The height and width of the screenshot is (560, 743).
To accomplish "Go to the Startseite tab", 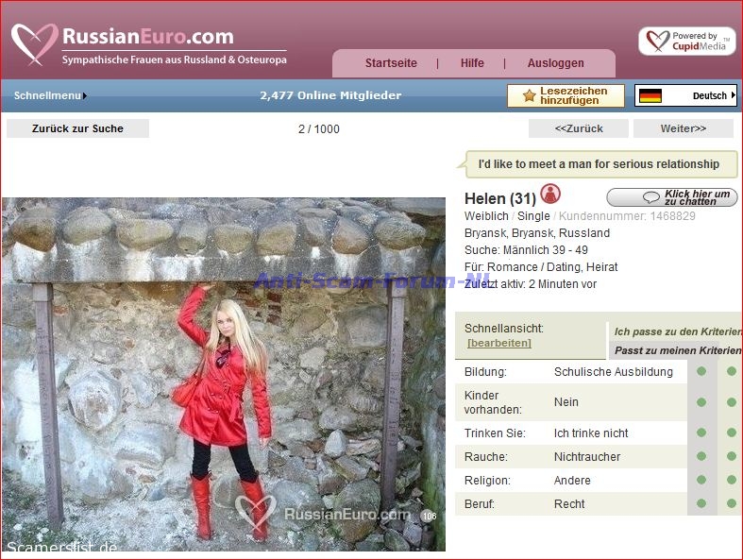I will tap(391, 63).
